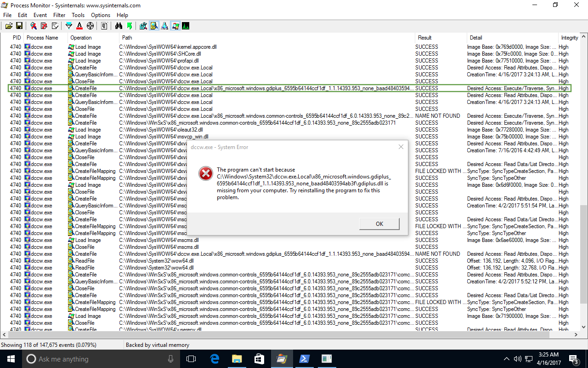588x368 pixels.
Task: Click the NAME NOT FOUND result for common-controls
Action: point(437,116)
